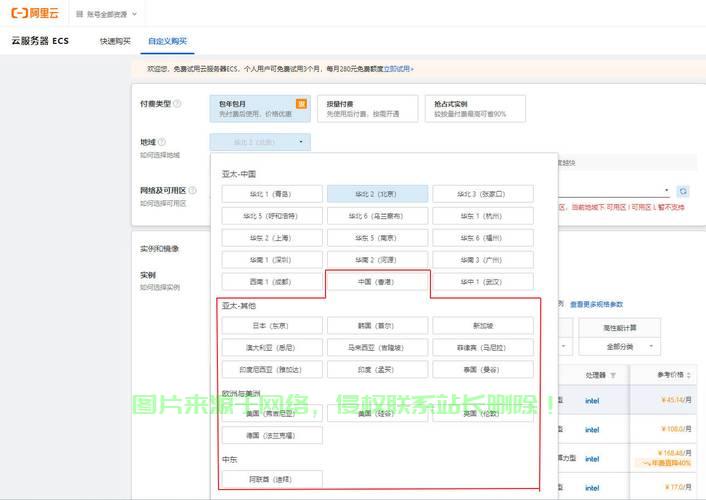
Task: Pick 华东2（上海） region option
Action: (x=272, y=238)
